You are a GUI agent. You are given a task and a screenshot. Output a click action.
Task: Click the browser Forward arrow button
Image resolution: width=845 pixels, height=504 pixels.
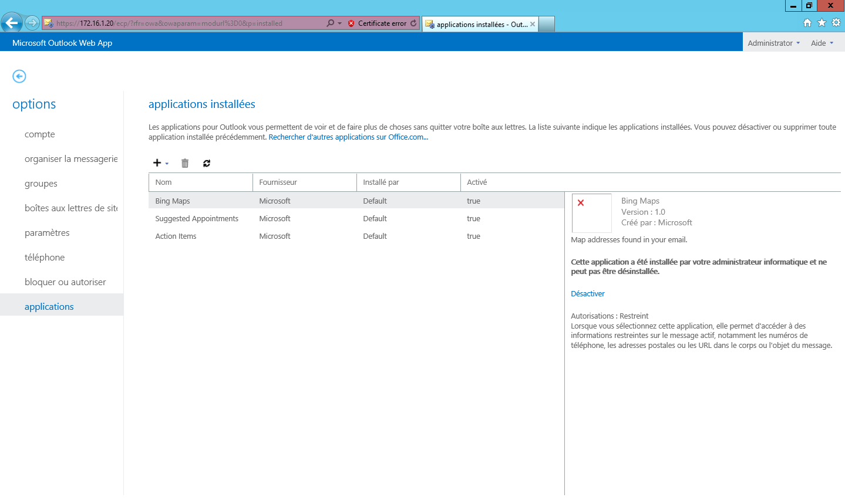pyautogui.click(x=32, y=23)
